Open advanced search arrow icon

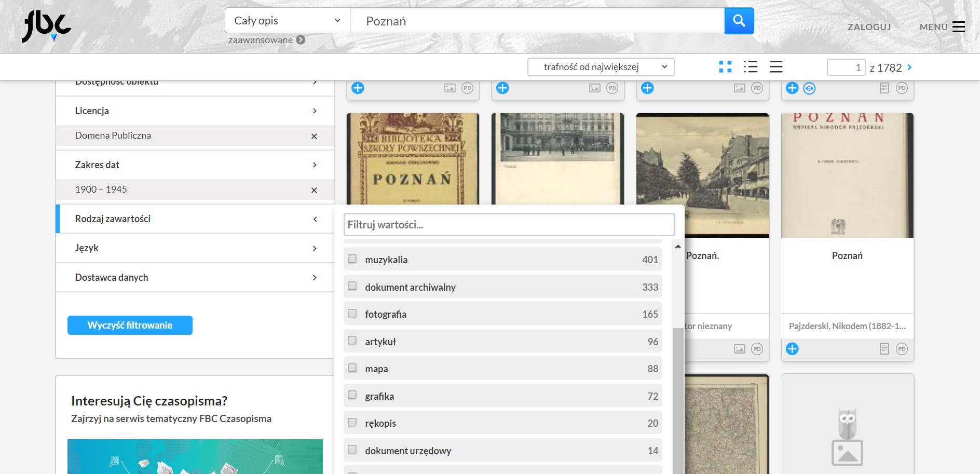pos(301,39)
